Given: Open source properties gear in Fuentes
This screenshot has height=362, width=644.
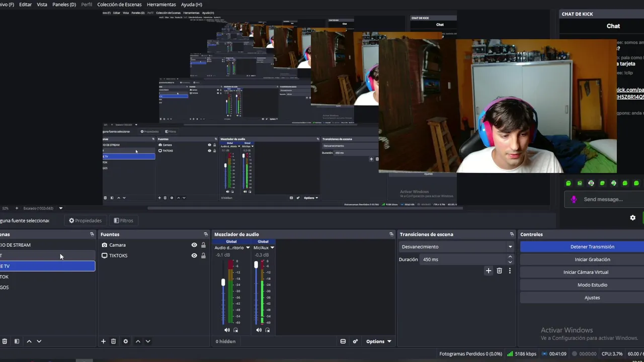Looking at the screenshot, I should 125,341.
